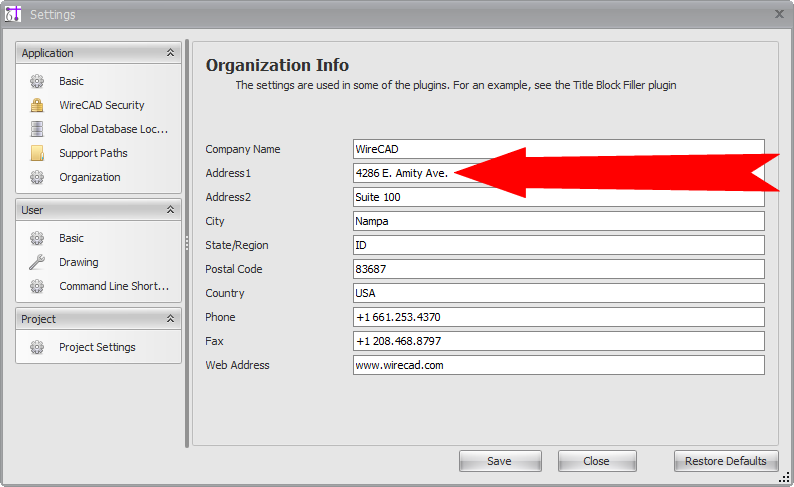Click the gear icon beside Organization
Viewport: 794px width, 487px height.
coord(37,177)
